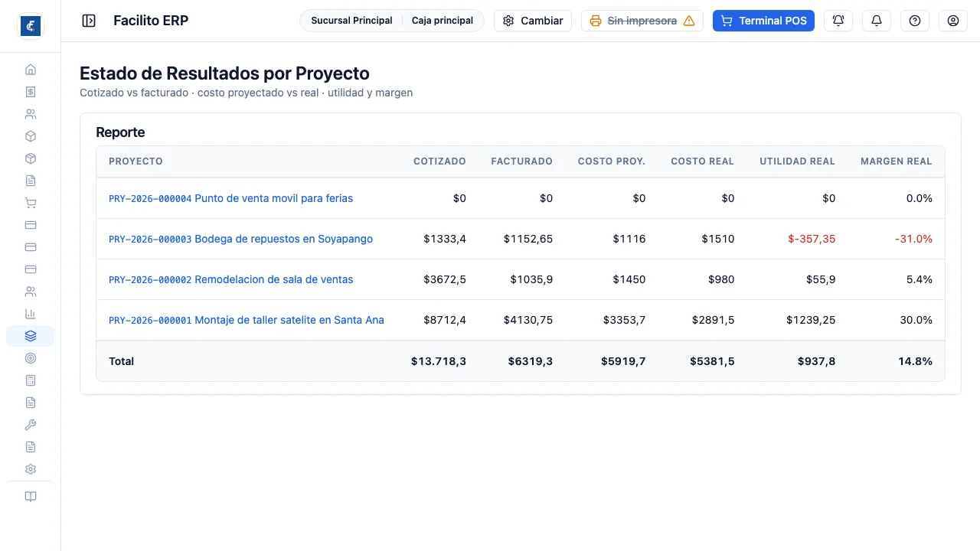980x551 pixels.
Task: Open project Remodelacion de sala de ventas
Action: pos(231,279)
